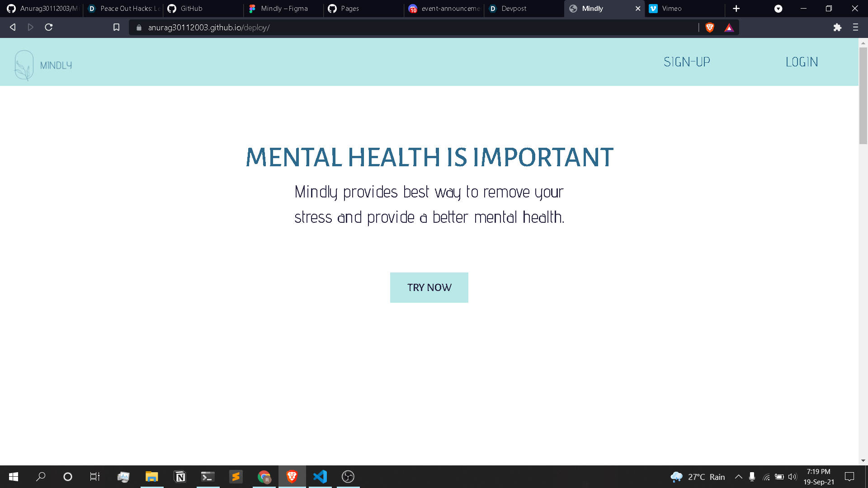868x488 pixels.
Task: Go back to previous page
Action: (x=13, y=28)
